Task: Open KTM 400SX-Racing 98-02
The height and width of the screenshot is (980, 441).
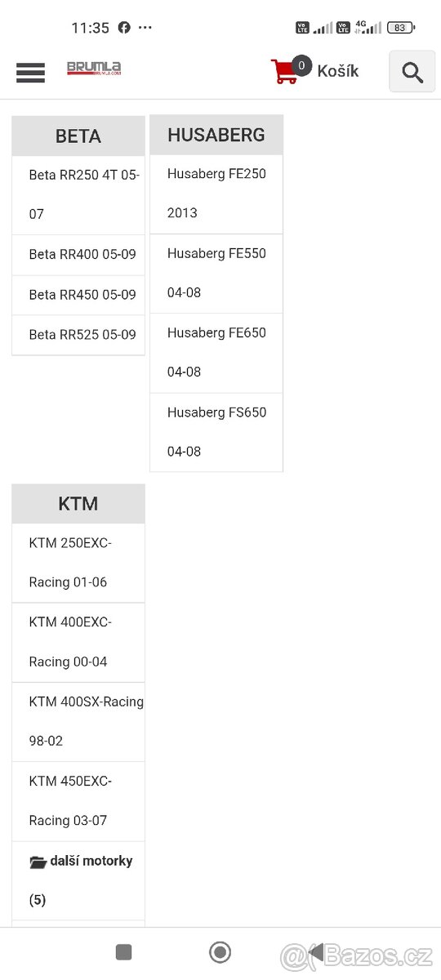Action: point(79,722)
